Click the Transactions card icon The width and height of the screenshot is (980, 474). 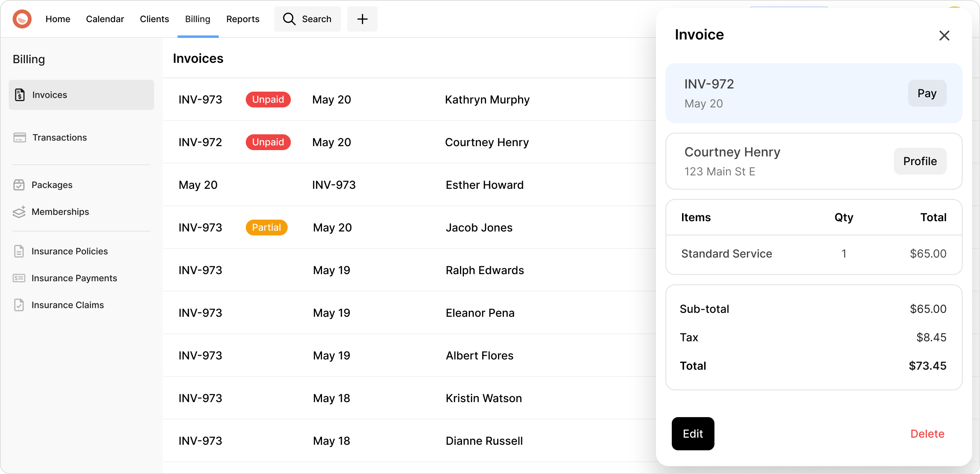tap(20, 137)
